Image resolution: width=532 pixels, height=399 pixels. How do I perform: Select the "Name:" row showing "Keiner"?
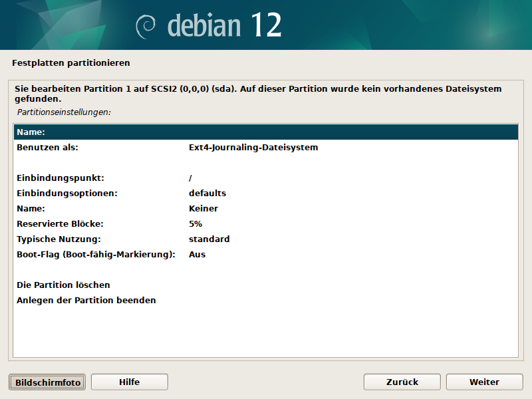pos(31,208)
